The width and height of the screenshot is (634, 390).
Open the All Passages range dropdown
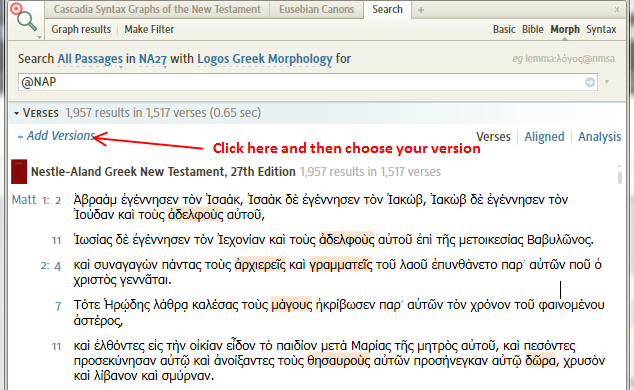(x=90, y=59)
